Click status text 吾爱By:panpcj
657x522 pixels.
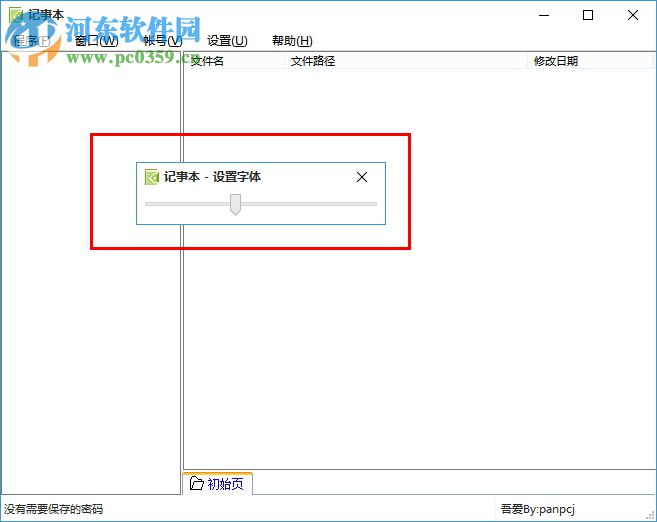[x=538, y=509]
